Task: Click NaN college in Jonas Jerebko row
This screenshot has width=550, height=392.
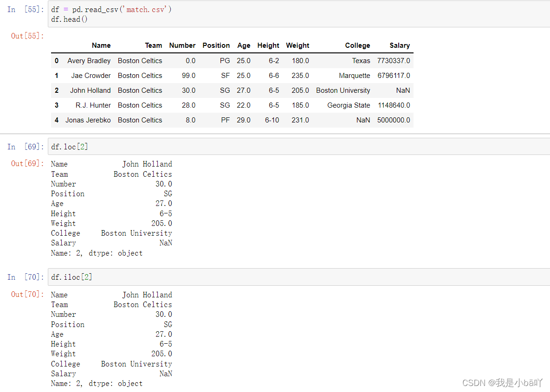Action: (363, 120)
